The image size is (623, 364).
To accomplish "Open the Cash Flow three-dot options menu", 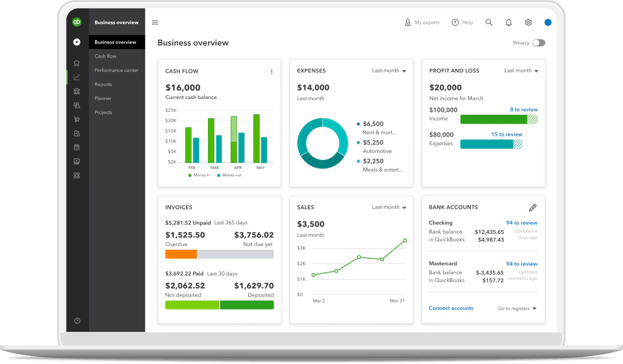I will [271, 71].
